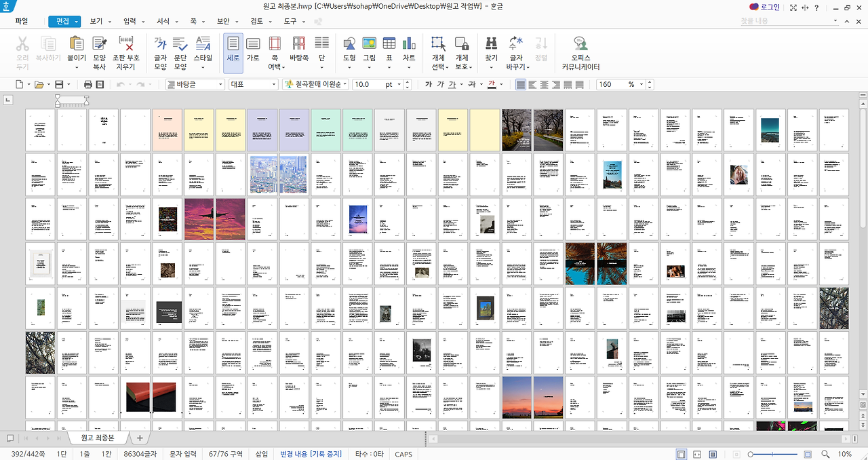Click the 로그인 login link
Image resolution: width=868 pixels, height=460 pixels.
[x=770, y=7]
